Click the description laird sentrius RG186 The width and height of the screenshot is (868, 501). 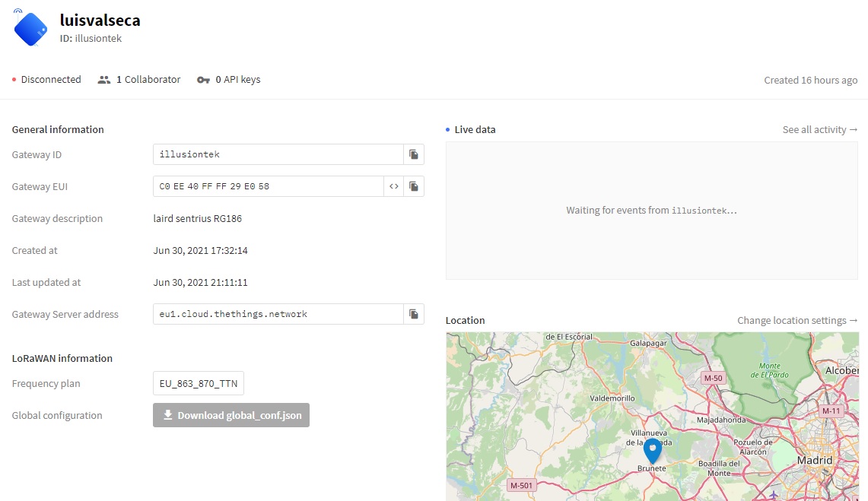coord(198,218)
